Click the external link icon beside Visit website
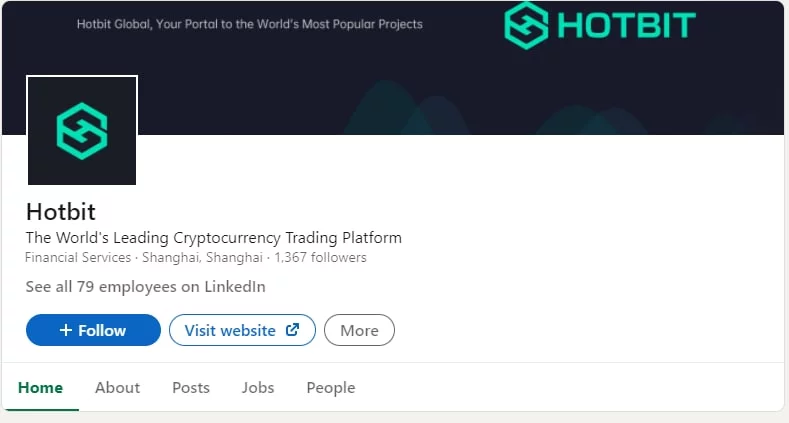The height and width of the screenshot is (423, 789). pyautogui.click(x=293, y=330)
